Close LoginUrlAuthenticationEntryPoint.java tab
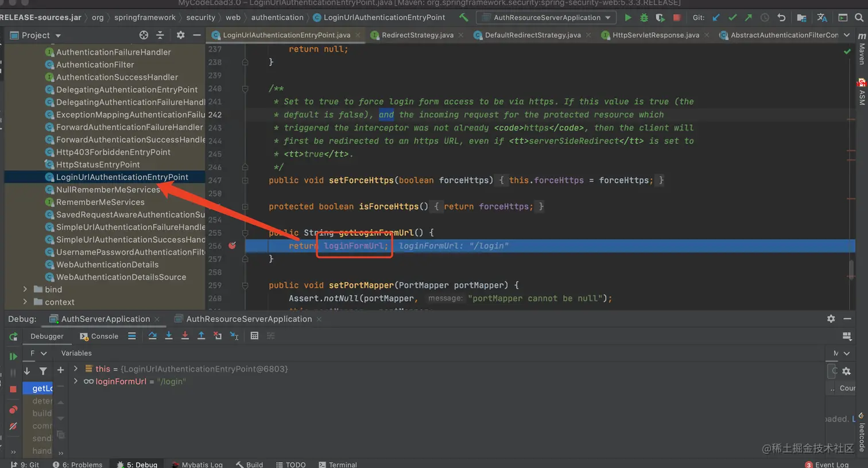 358,35
